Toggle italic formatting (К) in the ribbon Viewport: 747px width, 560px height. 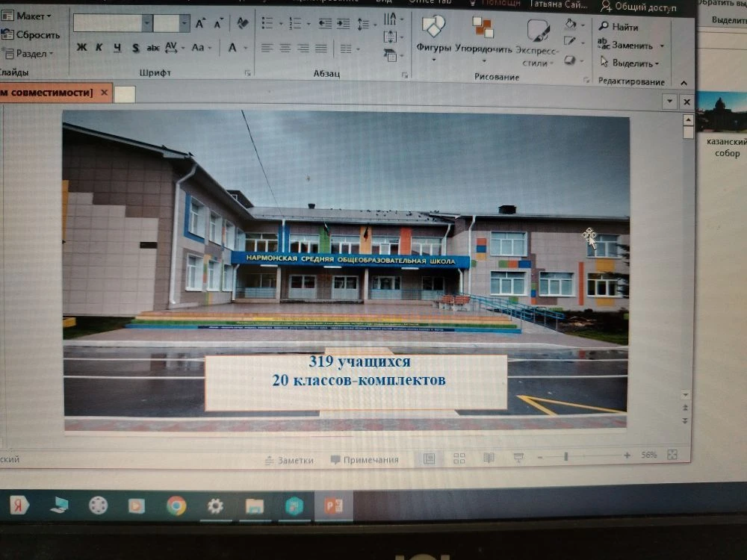pos(99,48)
